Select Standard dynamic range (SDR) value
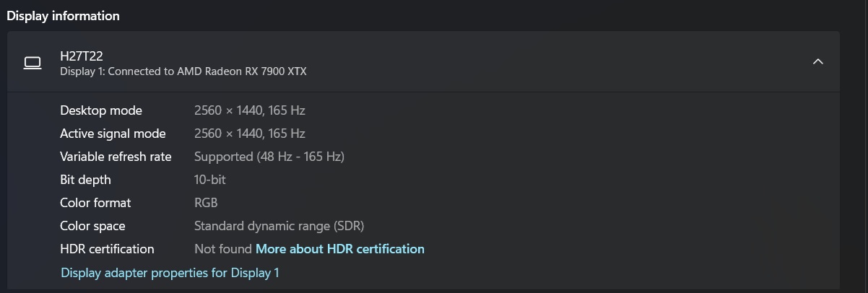 point(279,226)
